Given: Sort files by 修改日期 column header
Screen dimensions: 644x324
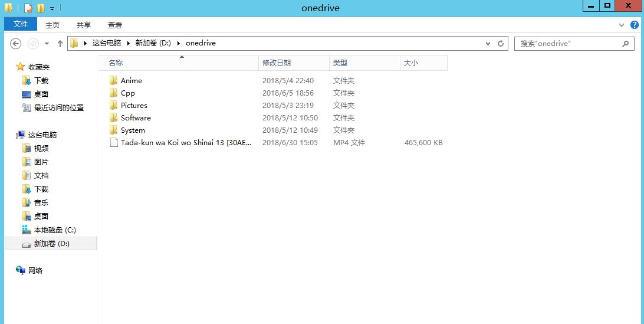Looking at the screenshot, I should 277,63.
